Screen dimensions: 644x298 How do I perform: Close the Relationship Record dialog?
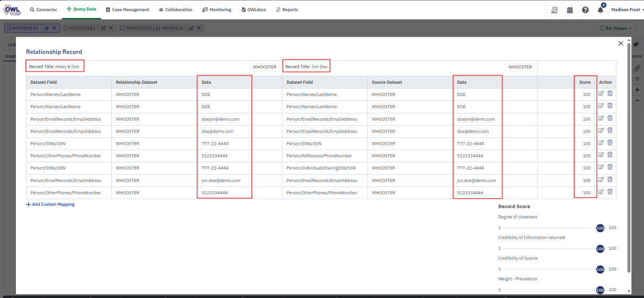pos(621,43)
